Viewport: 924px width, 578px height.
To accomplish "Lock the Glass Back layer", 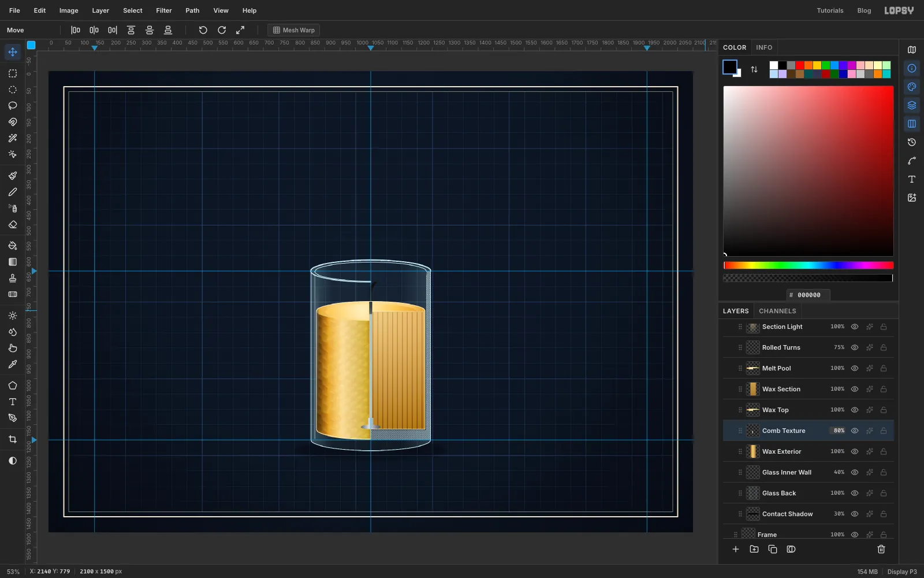I will tap(884, 493).
